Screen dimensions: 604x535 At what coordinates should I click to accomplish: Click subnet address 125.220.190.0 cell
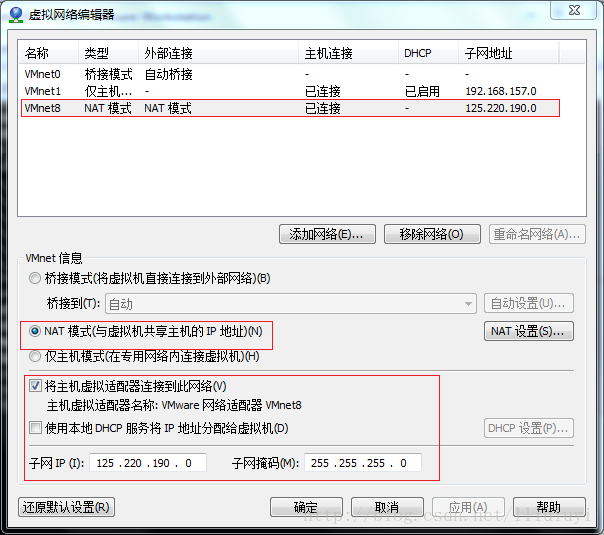coord(501,108)
